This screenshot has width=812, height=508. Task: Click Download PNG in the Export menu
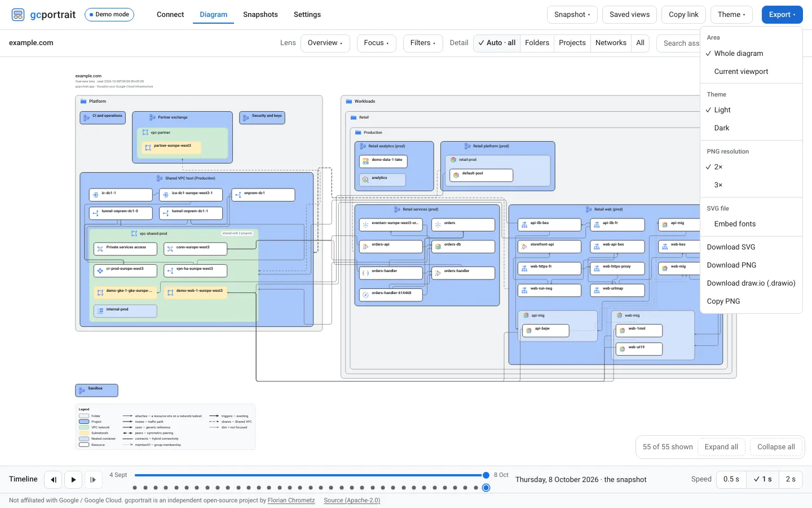[x=751, y=265]
